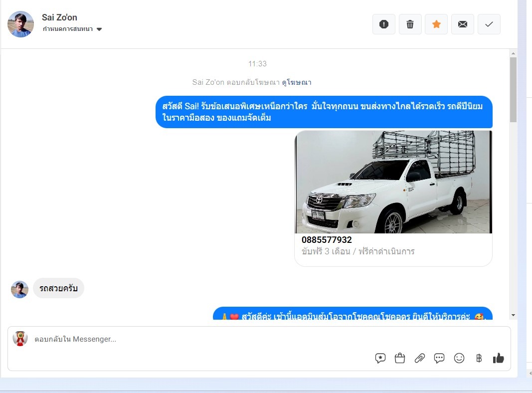Viewport: 532px width, 393px height.
Task: Click the baht payment icon
Action: pos(479,358)
